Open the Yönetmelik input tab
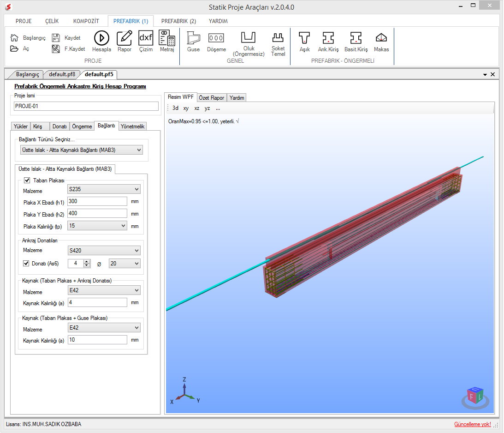 (x=132, y=126)
